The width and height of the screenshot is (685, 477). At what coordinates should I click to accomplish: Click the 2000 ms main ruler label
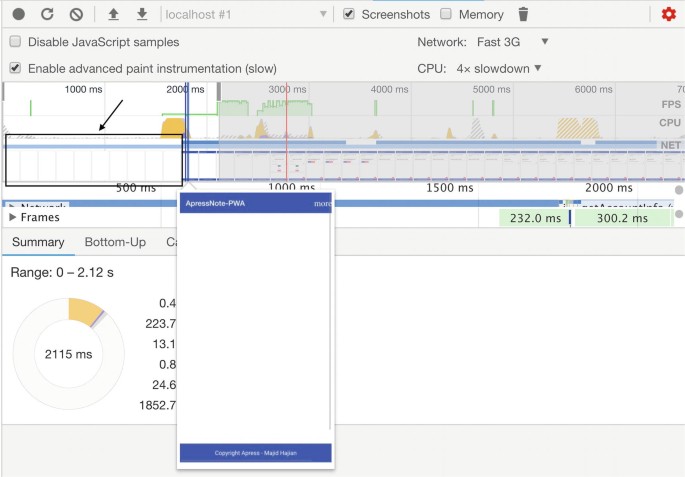[x=609, y=188]
